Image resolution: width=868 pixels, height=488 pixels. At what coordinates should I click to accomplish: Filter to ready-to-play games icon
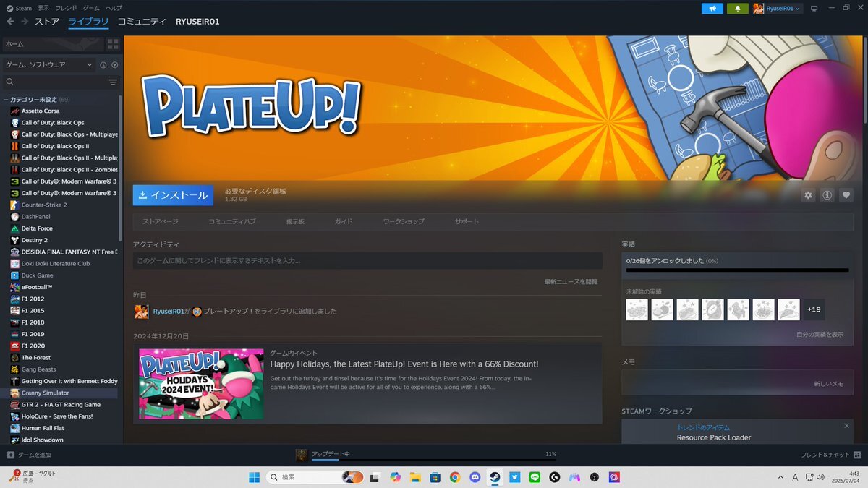pos(114,65)
